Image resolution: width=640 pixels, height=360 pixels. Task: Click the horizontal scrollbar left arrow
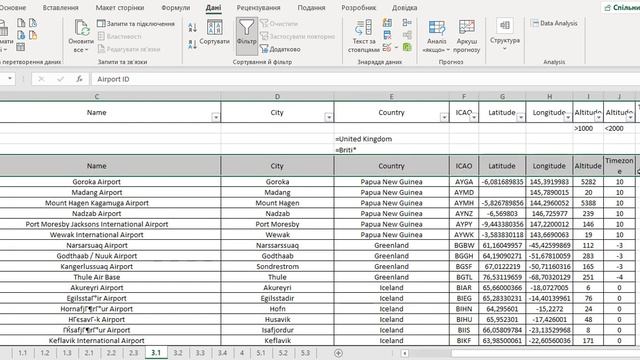click(404, 353)
